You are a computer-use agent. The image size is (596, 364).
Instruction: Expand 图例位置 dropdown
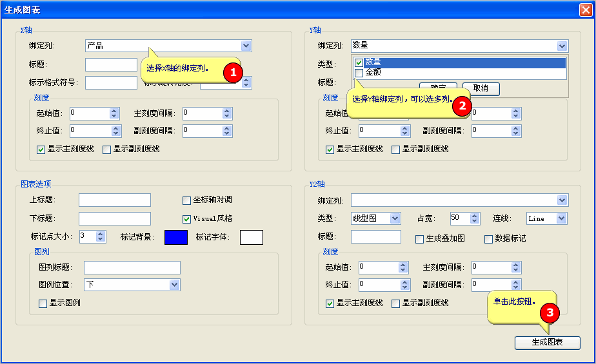tap(174, 285)
